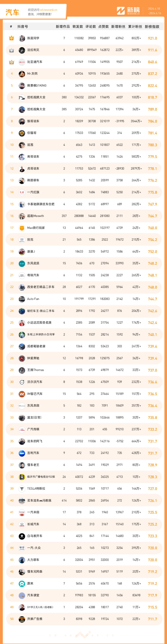Image resolution: width=167 pixels, height=644 pixels.
Task: Click the Newrank logo icon
Action: click(x=121, y=11)
